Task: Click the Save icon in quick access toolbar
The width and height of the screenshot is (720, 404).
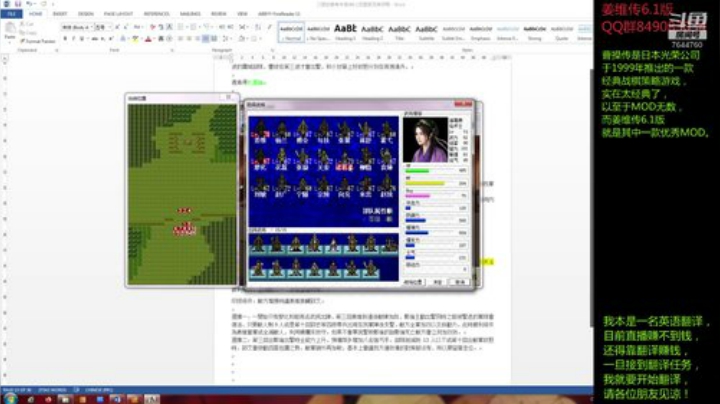Action: coord(18,4)
